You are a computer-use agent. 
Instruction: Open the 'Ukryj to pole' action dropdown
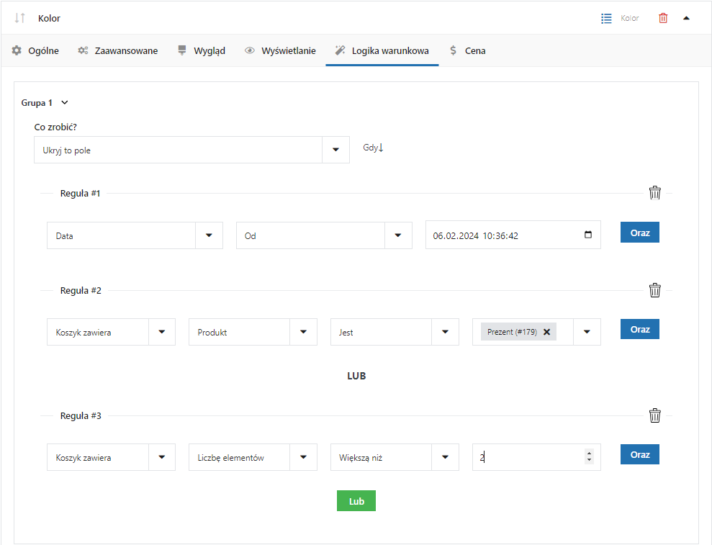(192, 150)
